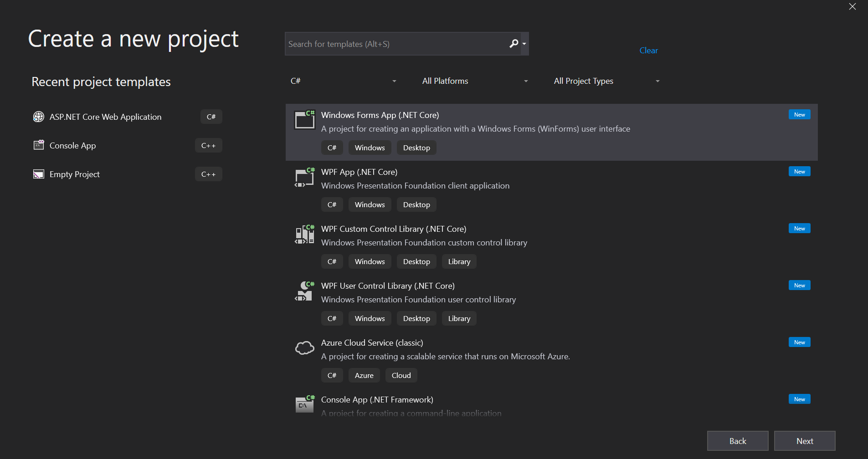The image size is (868, 459).
Task: Click the user control library description text
Action: coord(418,300)
